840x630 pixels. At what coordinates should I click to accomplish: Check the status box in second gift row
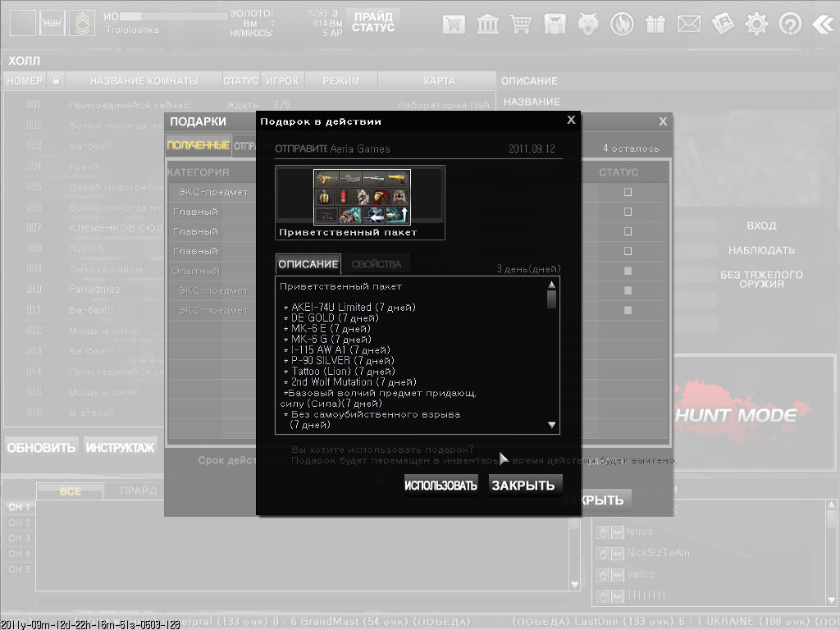point(628,212)
